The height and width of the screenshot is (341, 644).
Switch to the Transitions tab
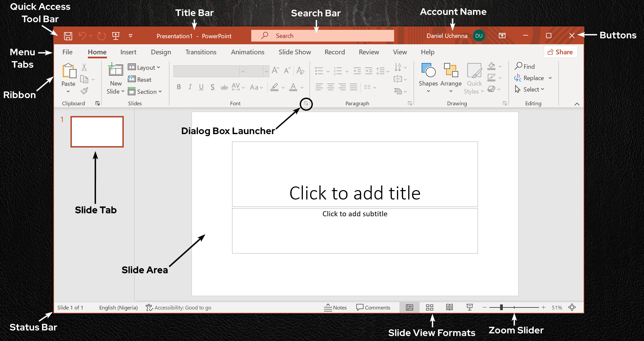pyautogui.click(x=201, y=52)
